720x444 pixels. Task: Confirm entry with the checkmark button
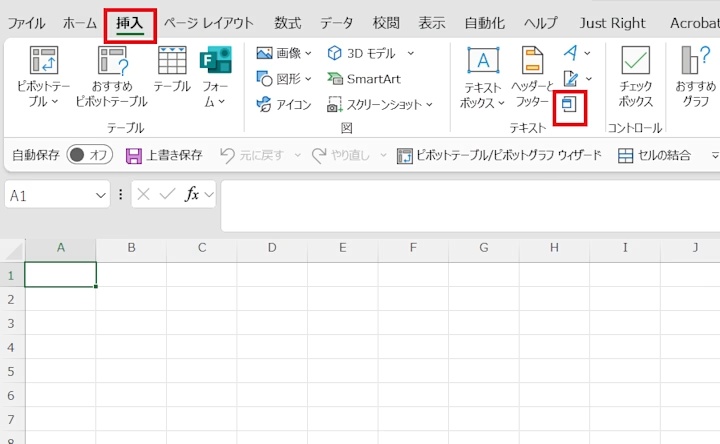tap(167, 195)
